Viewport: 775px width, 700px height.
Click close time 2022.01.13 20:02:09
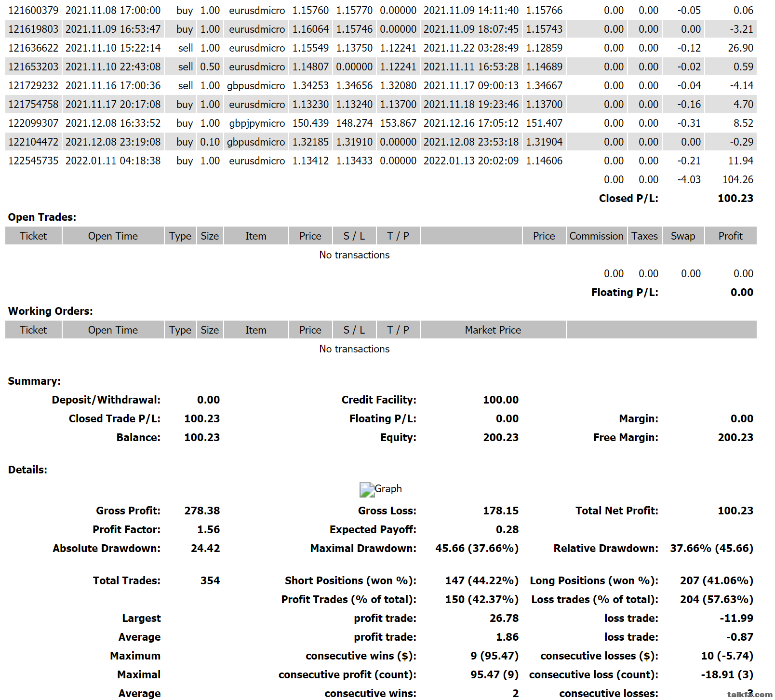(471, 161)
